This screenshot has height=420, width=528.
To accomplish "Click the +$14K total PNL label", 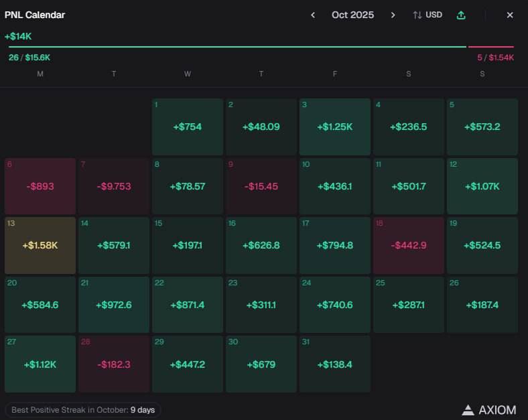I will (x=17, y=36).
